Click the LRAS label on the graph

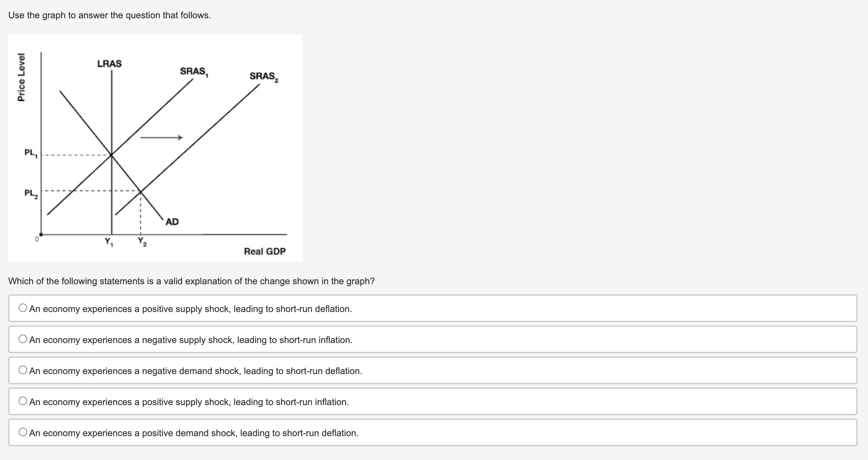pos(110,63)
